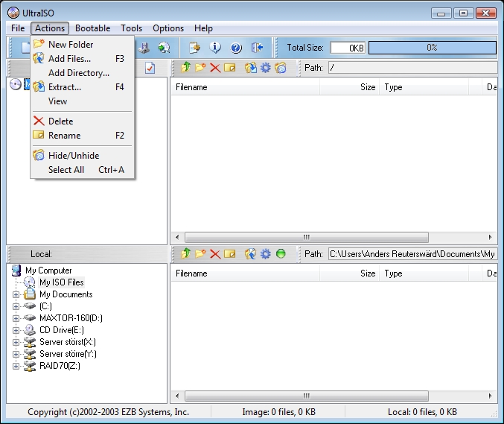Click the gear icon in local toolbar
Viewport: 504px width, 424px height.
pos(266,254)
